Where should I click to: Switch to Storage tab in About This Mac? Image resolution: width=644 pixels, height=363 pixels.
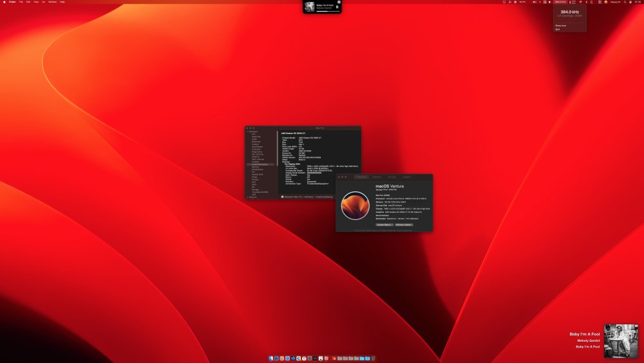click(x=392, y=177)
